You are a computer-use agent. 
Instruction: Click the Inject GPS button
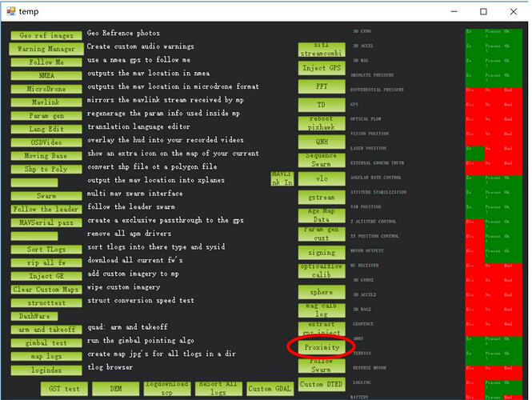(x=322, y=68)
